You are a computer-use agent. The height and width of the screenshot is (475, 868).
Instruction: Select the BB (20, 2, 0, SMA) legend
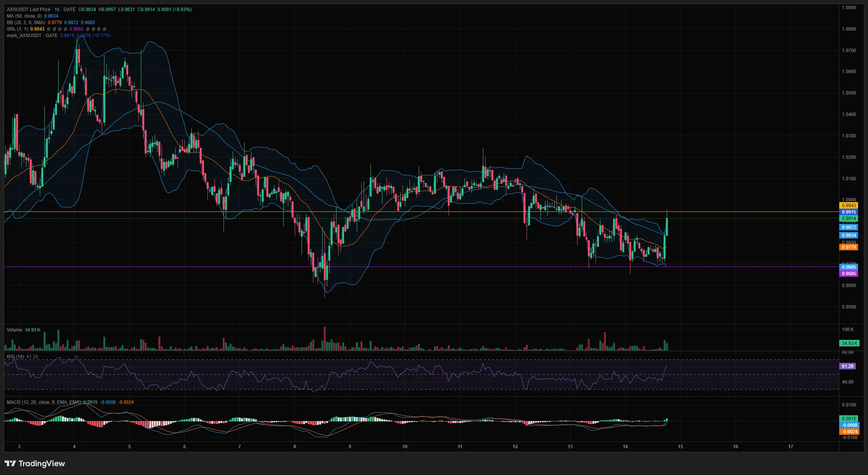pos(26,23)
